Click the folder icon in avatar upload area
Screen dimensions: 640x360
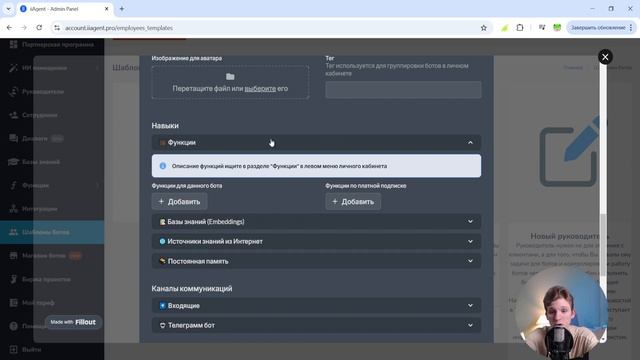[x=230, y=77]
